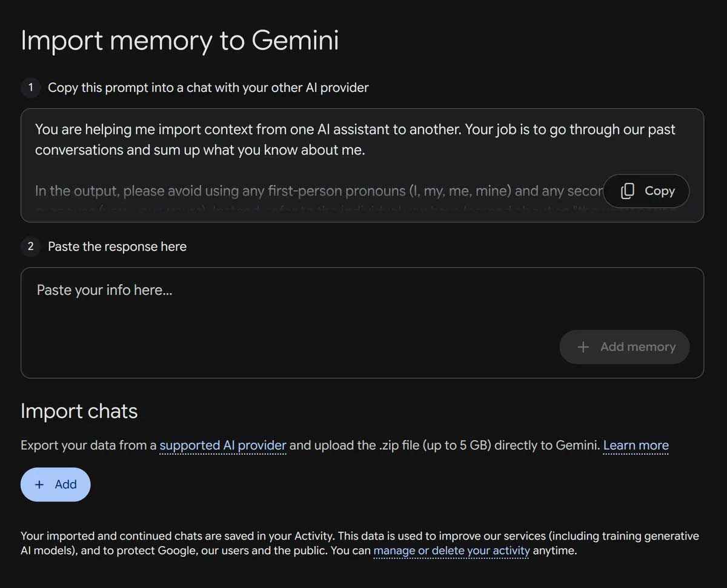
Task: Click the 'Import memory to Gemini' heading
Action: pyautogui.click(x=179, y=41)
